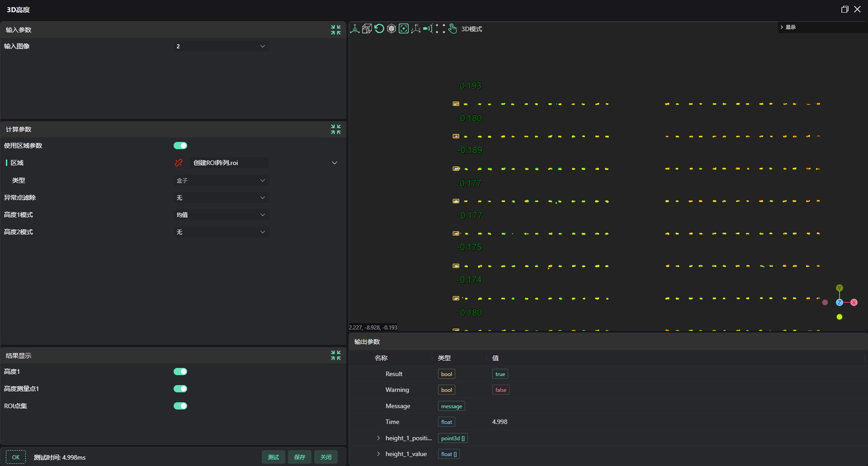Click the Y axis gizmo handle

click(x=840, y=288)
